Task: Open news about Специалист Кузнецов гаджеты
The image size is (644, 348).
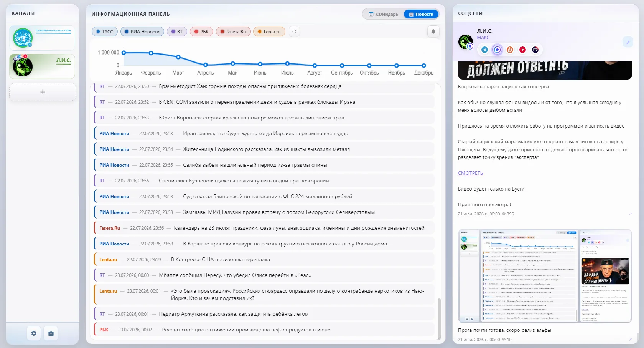Action: click(264, 181)
